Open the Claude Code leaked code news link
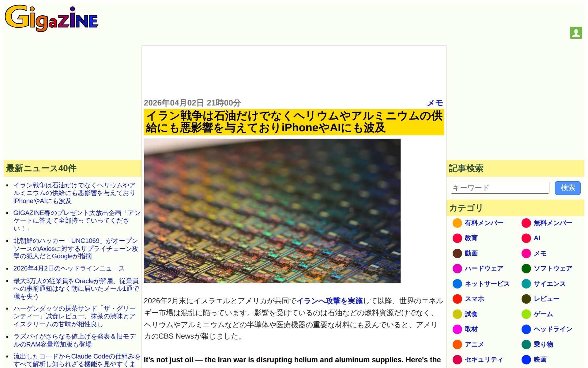The width and height of the screenshot is (588, 368). (x=77, y=360)
